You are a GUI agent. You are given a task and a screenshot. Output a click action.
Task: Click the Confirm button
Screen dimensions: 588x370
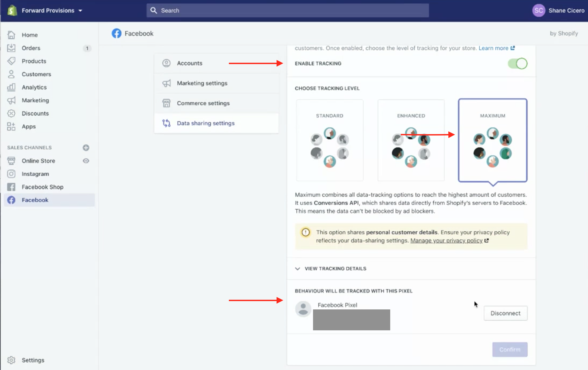510,350
